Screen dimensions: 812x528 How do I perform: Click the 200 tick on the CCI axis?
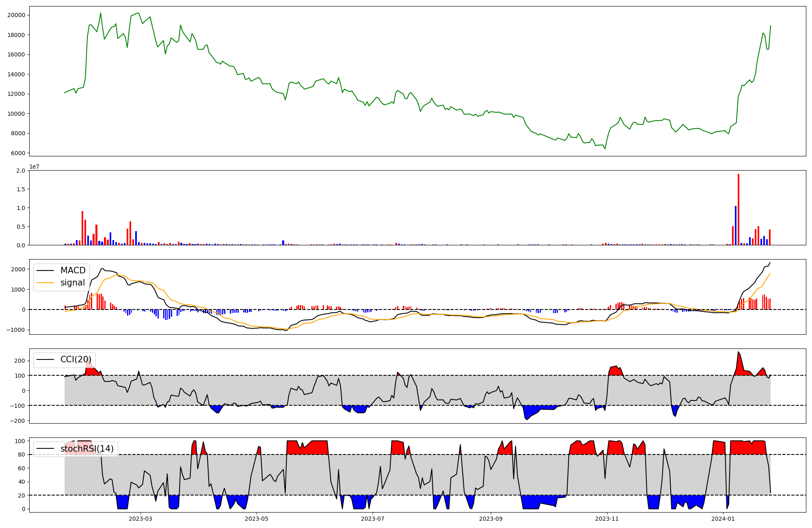click(20, 361)
